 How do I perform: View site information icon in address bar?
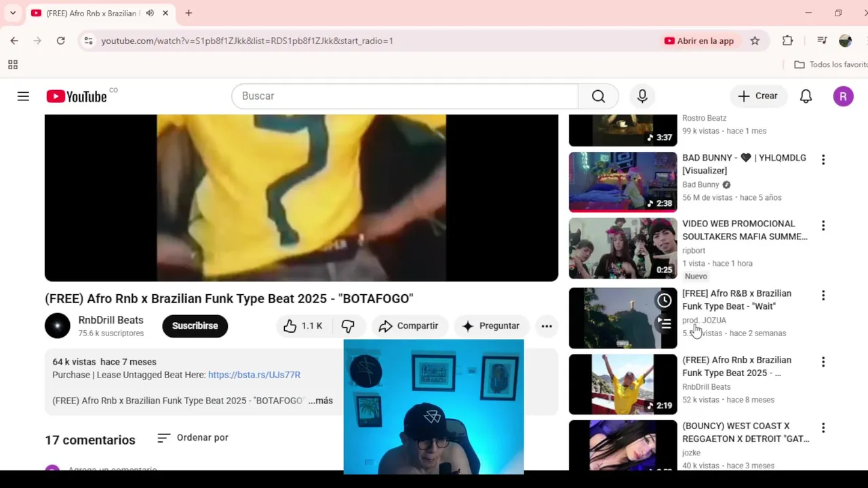tap(88, 41)
